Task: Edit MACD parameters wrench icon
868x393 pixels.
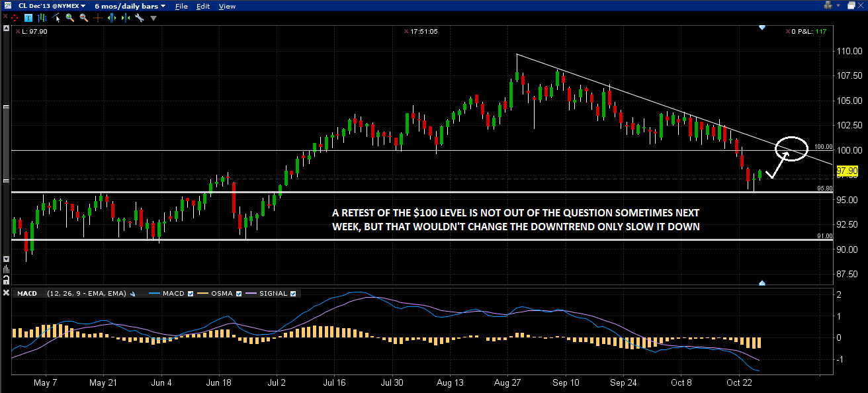Action: pos(132,293)
